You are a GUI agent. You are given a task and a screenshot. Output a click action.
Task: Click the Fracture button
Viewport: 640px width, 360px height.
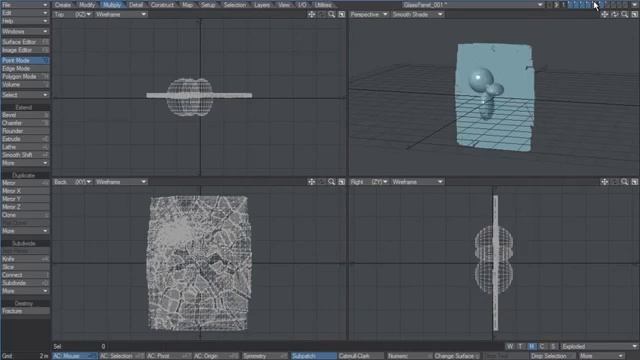(x=25, y=311)
